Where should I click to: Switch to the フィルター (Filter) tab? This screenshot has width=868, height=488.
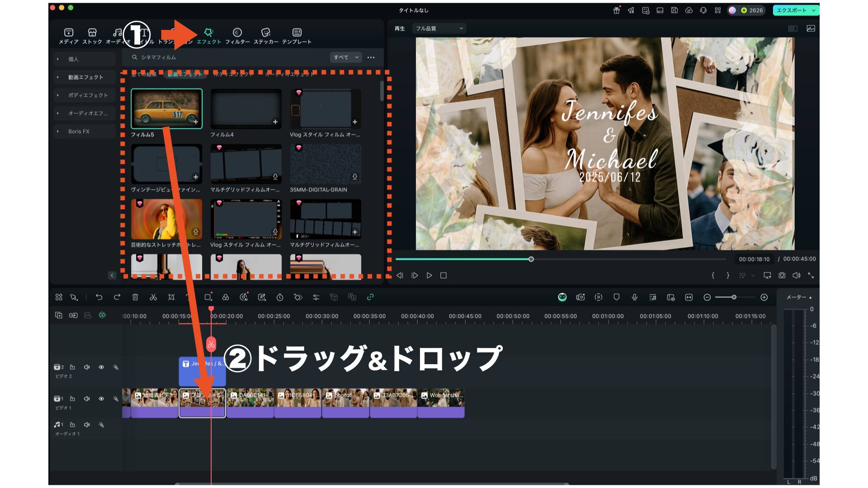(x=237, y=36)
